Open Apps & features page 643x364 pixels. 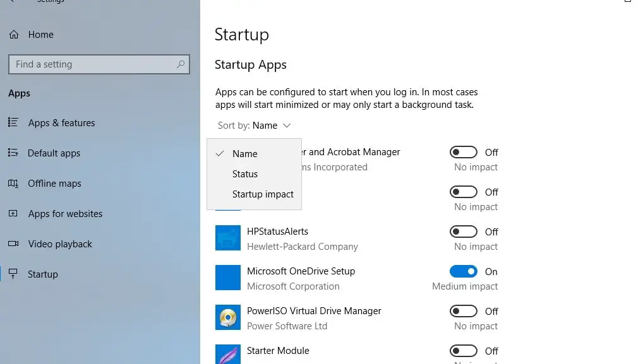tap(61, 123)
